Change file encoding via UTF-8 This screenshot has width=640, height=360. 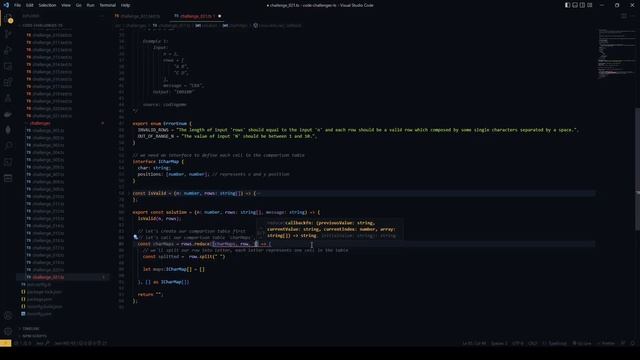[518, 343]
